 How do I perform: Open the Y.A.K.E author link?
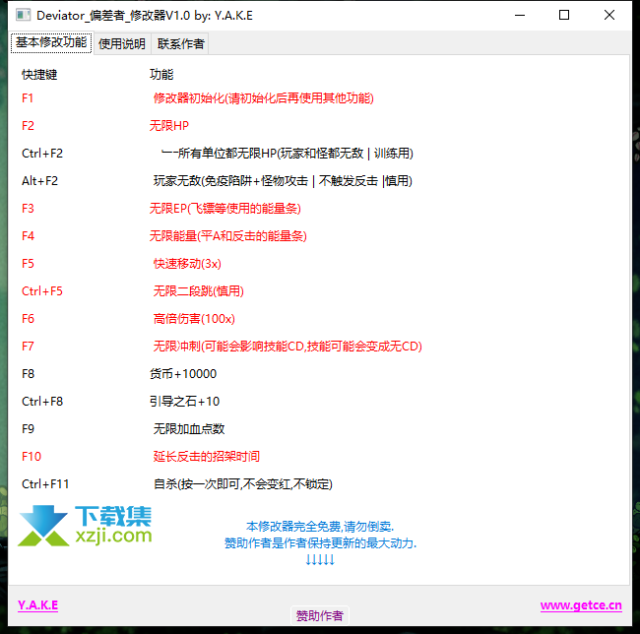[38, 605]
